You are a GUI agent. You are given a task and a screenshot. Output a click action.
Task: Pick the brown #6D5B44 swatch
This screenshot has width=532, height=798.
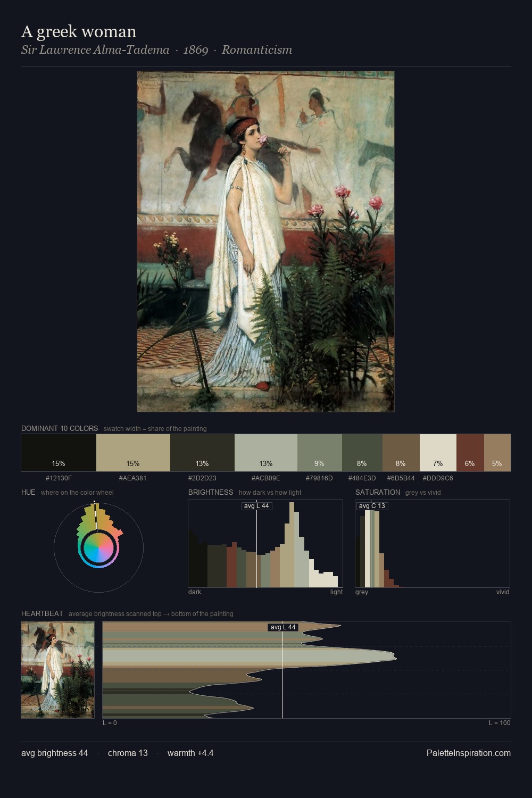(x=401, y=453)
